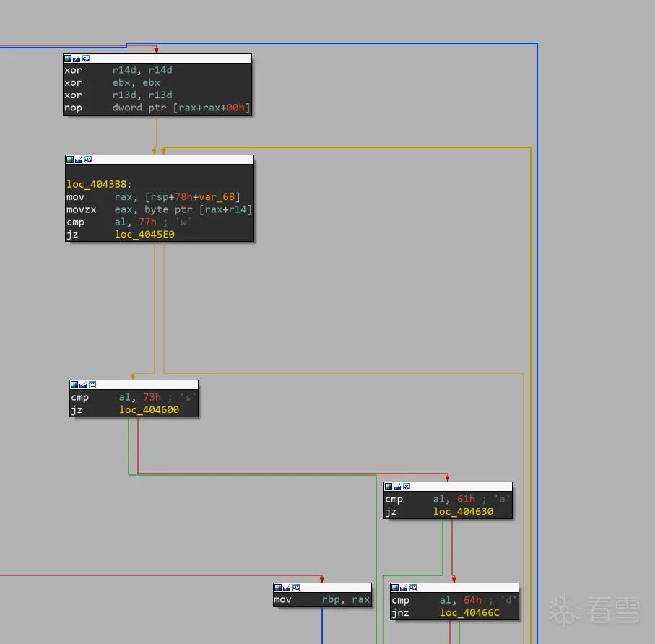Viewport: 655px width, 644px height.
Task: Click the third title icon on the cmp al, 73h node
Action: (x=92, y=385)
